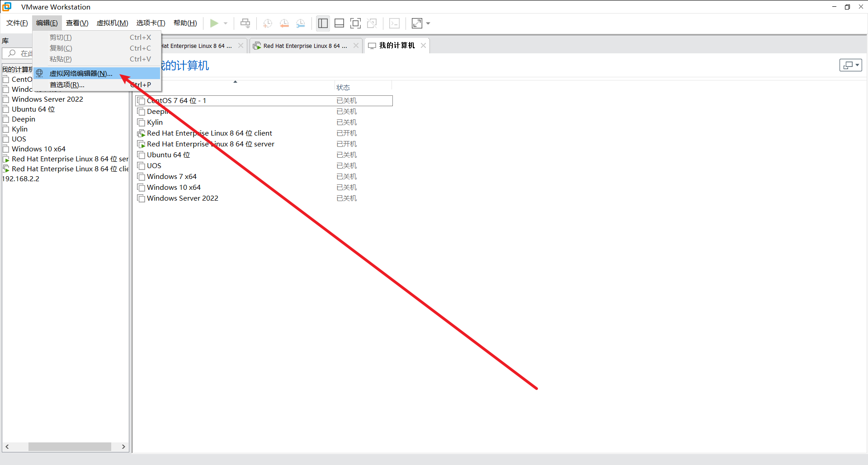Viewport: 868px width, 465px height.
Task: Open the power options dropdown arrow
Action: pos(226,23)
